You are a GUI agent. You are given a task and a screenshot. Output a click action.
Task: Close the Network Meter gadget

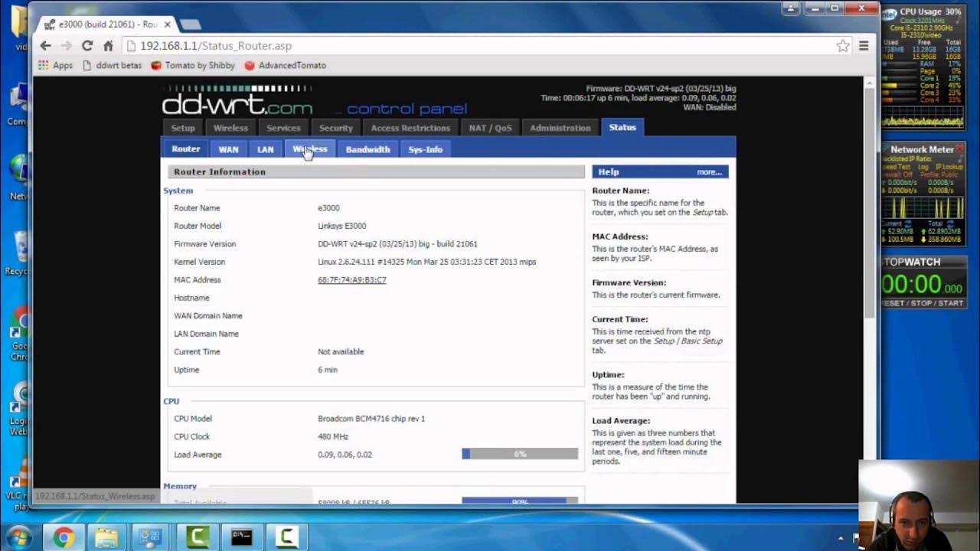tap(959, 149)
